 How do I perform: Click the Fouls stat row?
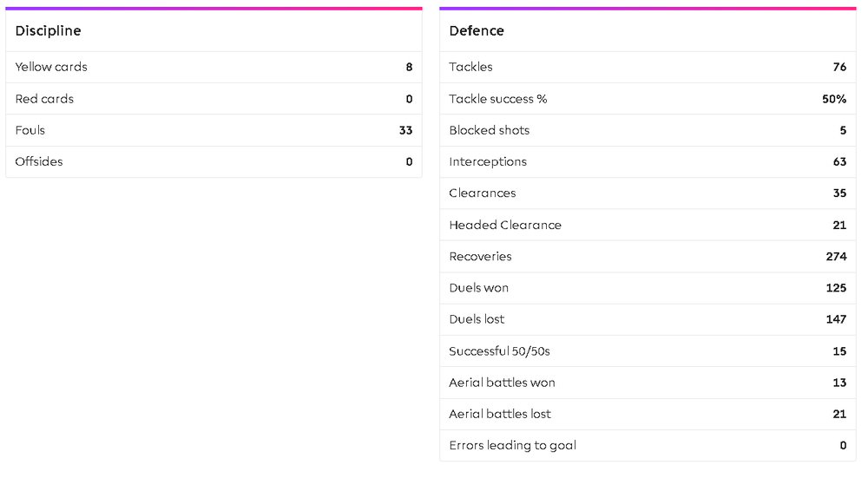pos(214,131)
